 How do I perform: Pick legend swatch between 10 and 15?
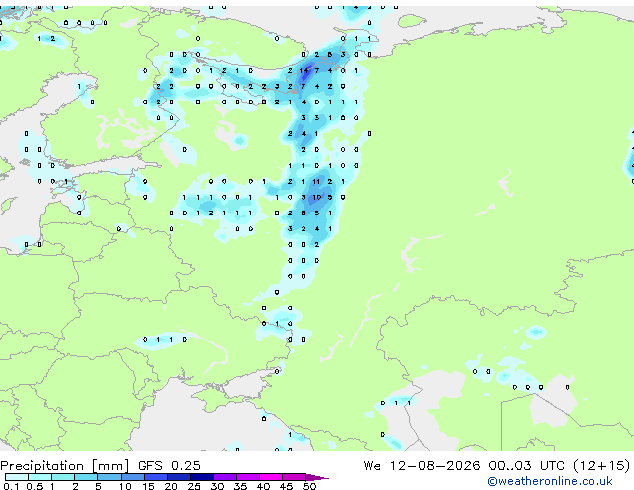132,477
